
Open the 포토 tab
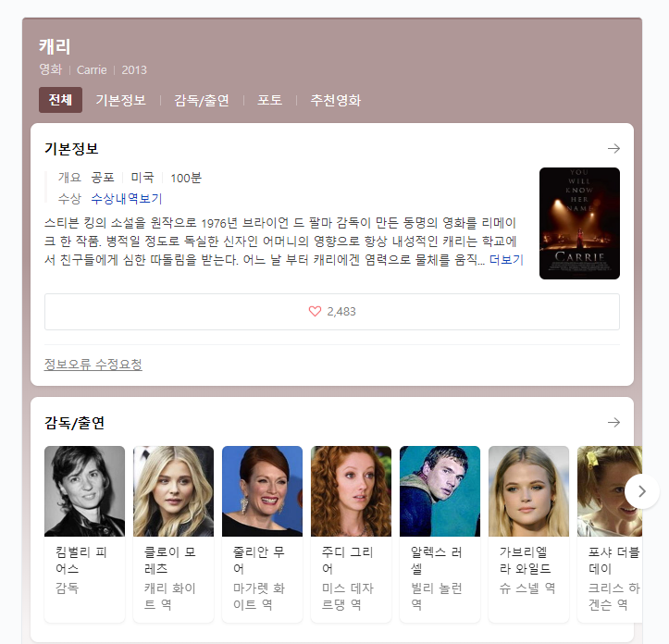point(269,100)
